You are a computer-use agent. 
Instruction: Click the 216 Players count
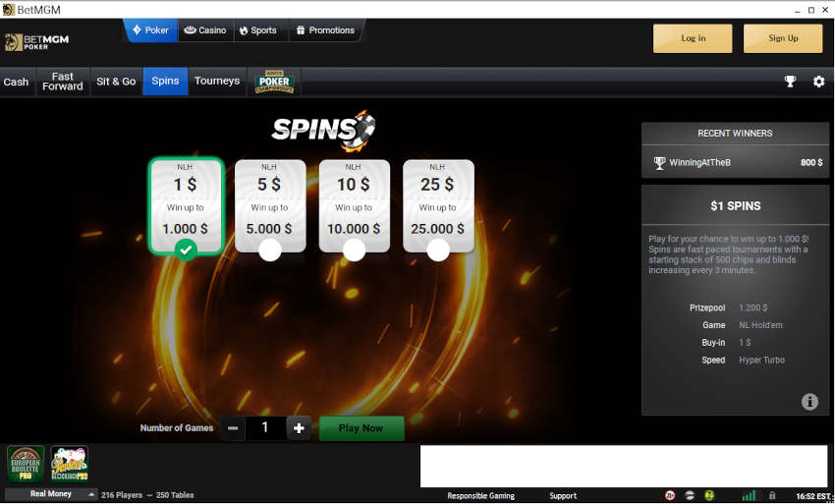(x=122, y=495)
